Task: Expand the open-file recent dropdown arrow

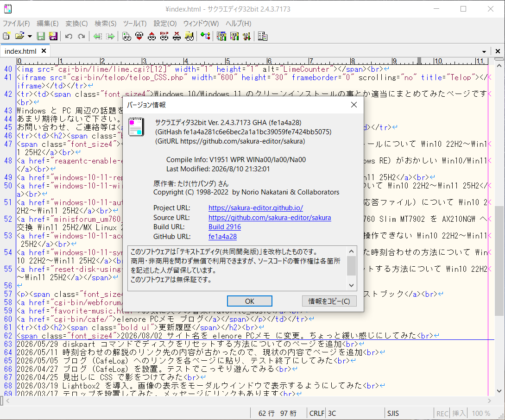Action: [30, 37]
